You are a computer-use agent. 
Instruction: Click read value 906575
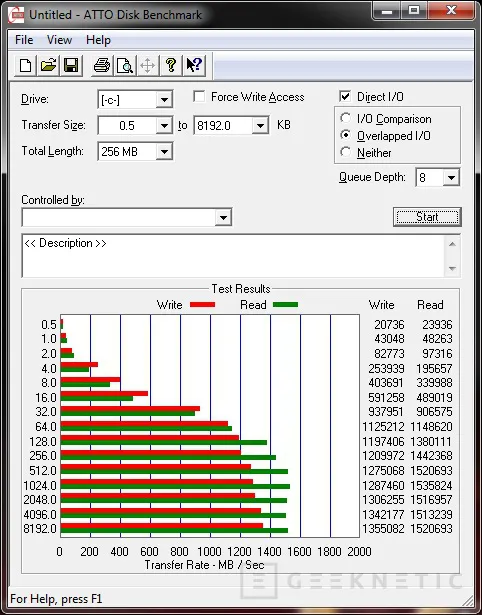(435, 412)
